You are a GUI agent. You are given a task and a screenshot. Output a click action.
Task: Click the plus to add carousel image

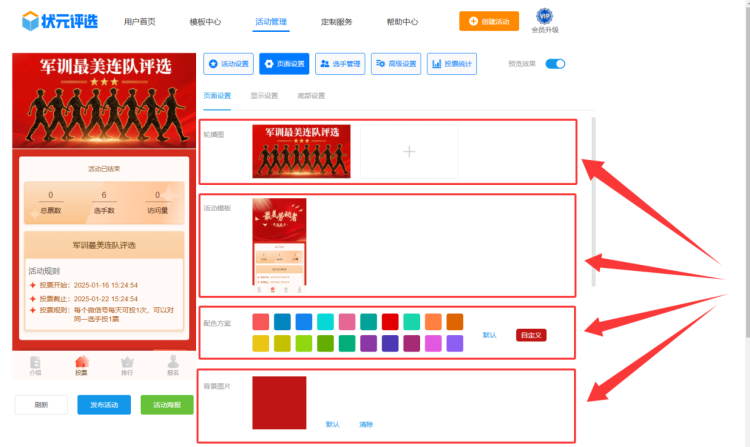[408, 152]
